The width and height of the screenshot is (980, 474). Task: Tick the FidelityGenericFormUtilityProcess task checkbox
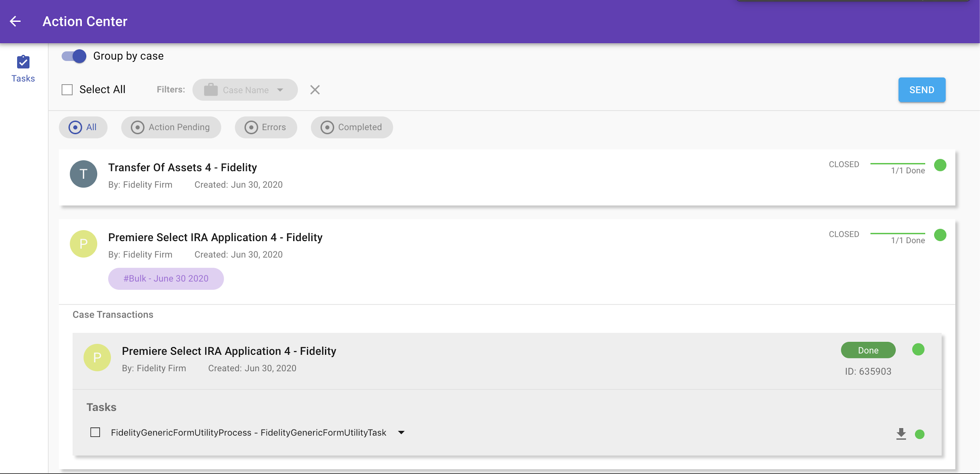[95, 432]
